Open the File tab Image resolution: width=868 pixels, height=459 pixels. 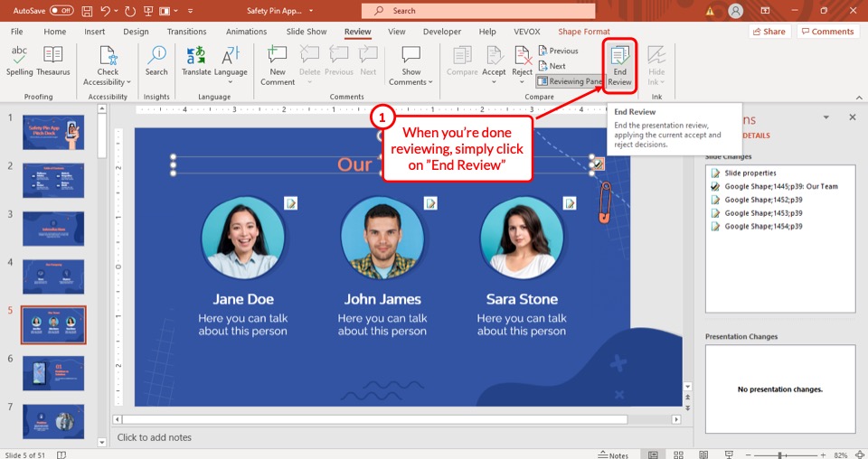pos(16,32)
